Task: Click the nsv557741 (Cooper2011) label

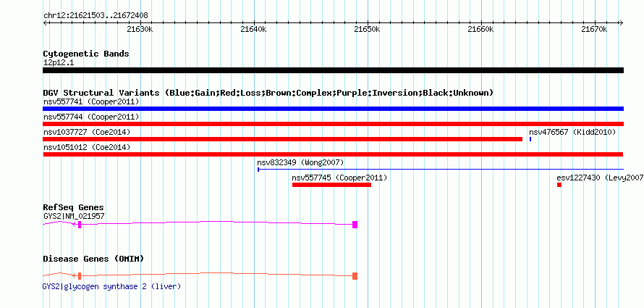Action: pyautogui.click(x=91, y=101)
